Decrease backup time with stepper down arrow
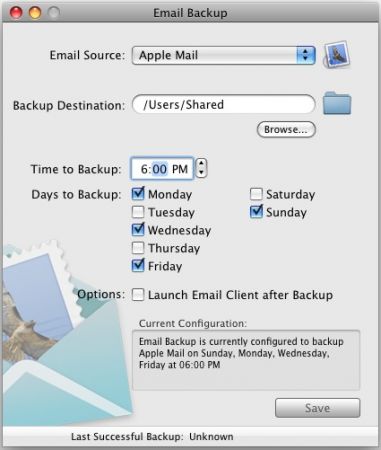Viewport: 381px width, 450px height. [x=201, y=173]
